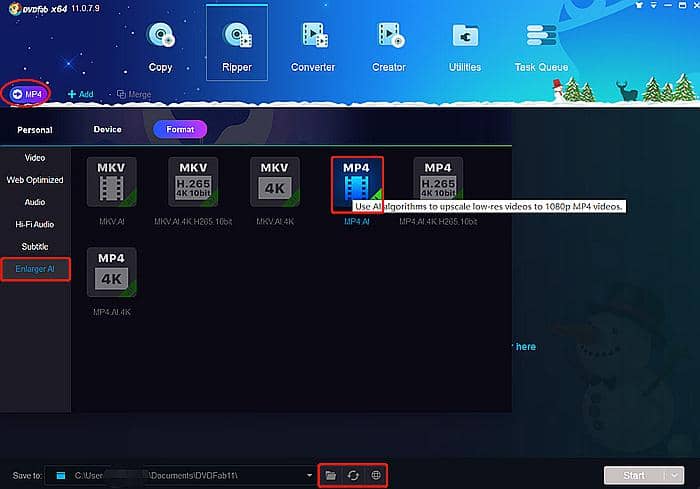Click the t-shirt skin icon in title bar
This screenshot has width=700, height=489.
[x=639, y=5]
